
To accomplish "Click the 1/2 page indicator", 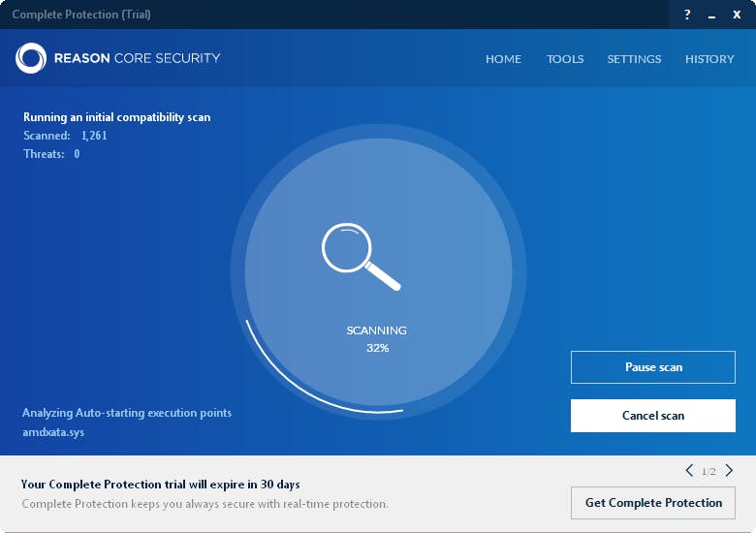I will (x=709, y=471).
